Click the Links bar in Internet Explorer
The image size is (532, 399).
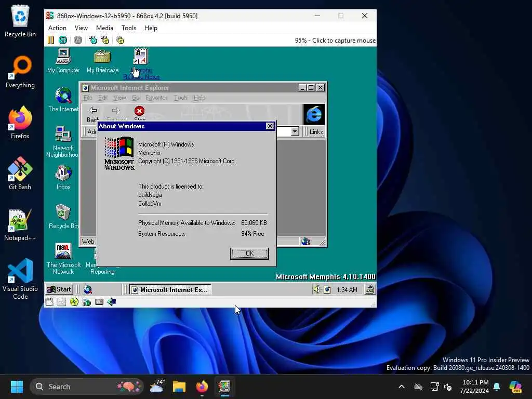[x=316, y=131]
